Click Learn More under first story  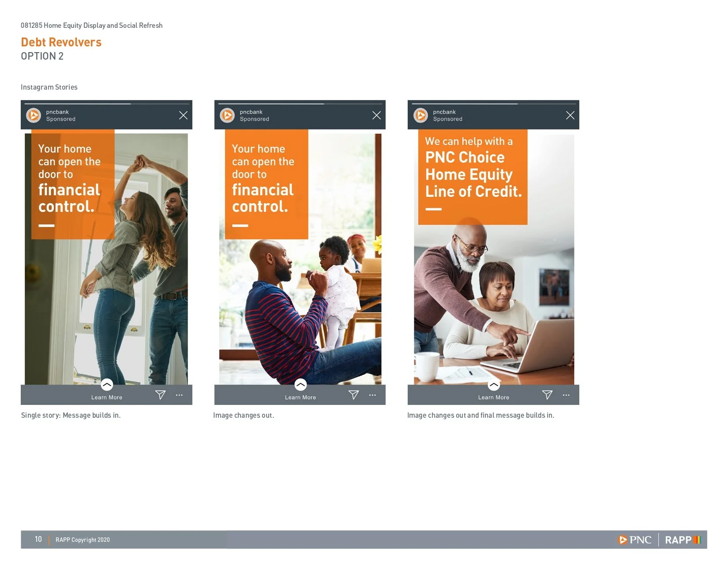point(107,397)
